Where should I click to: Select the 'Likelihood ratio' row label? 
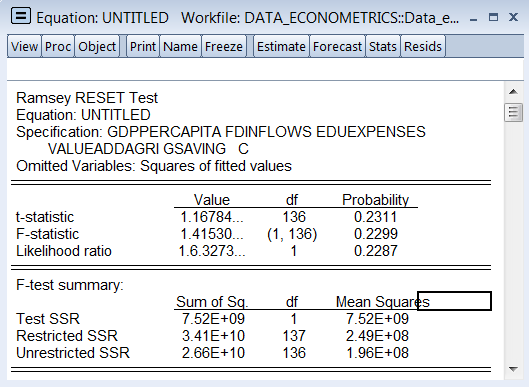click(x=64, y=251)
